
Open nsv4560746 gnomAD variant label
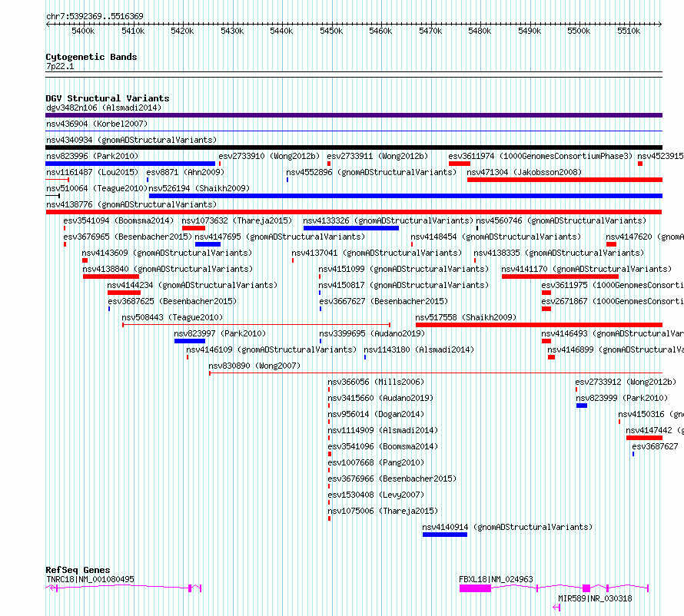click(x=561, y=220)
